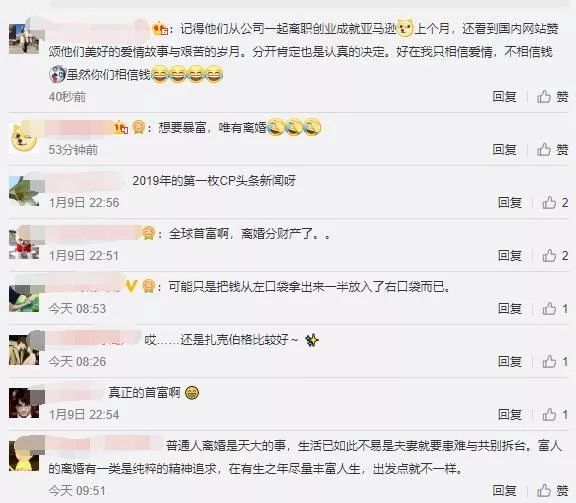Open the doge avatar of the 53分钟前 commenter
The image size is (576, 503).
click(24, 136)
